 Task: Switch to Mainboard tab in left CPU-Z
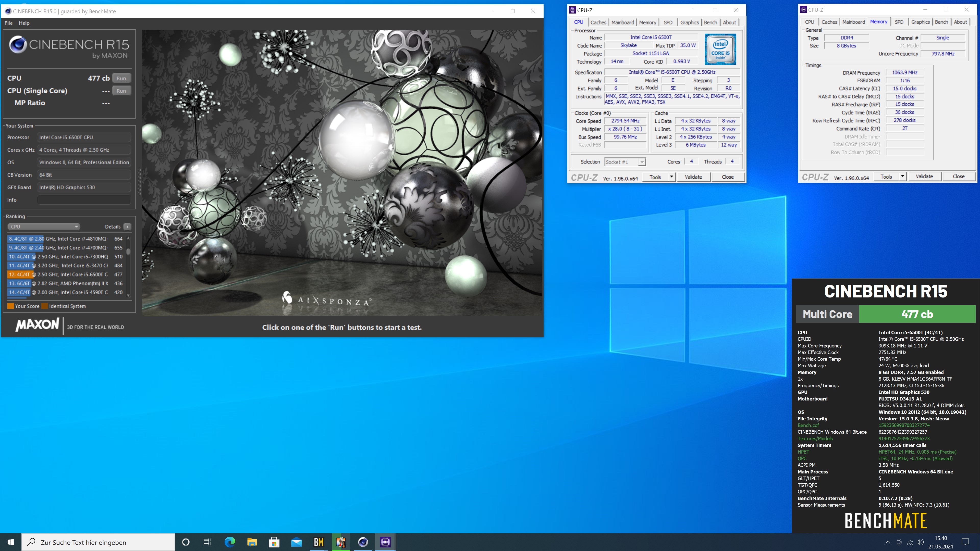click(x=622, y=22)
